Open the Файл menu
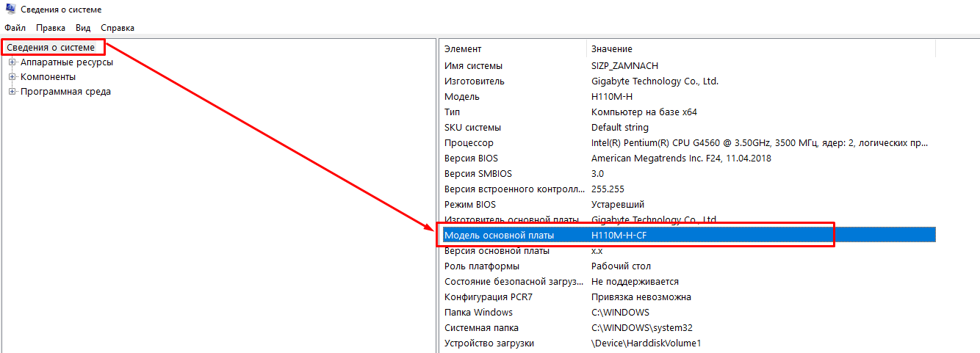Viewport: 980px width, 353px height. [x=15, y=28]
